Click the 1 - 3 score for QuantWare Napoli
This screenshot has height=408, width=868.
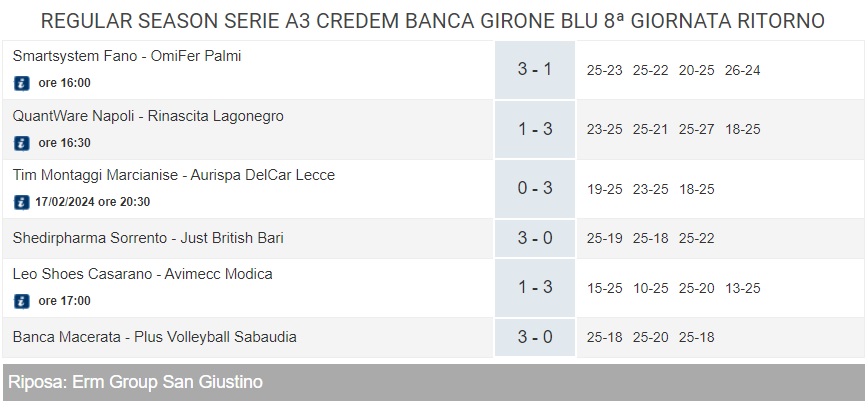tap(535, 130)
